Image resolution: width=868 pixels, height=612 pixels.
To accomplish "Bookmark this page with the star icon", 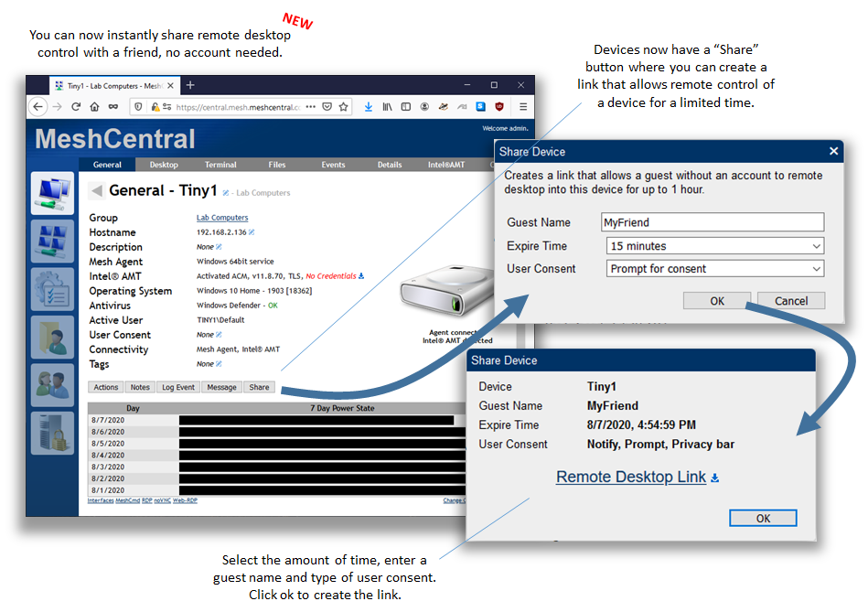I will (343, 107).
